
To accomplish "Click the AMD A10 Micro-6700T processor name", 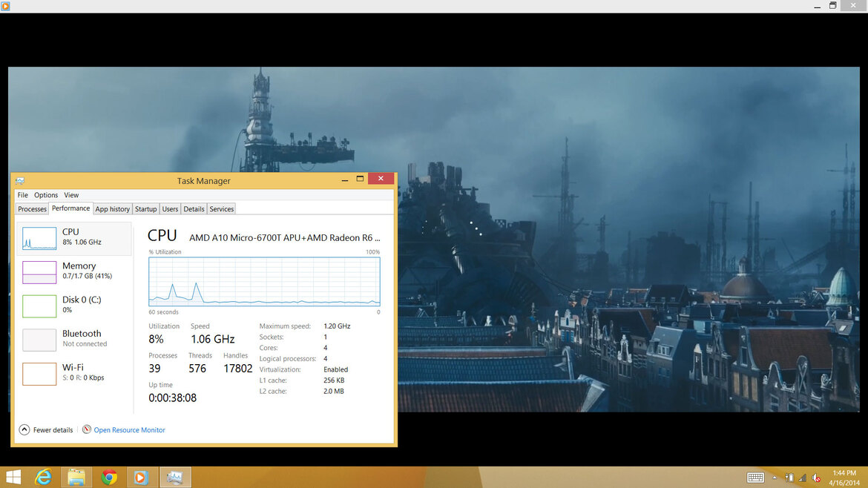I will 285,238.
